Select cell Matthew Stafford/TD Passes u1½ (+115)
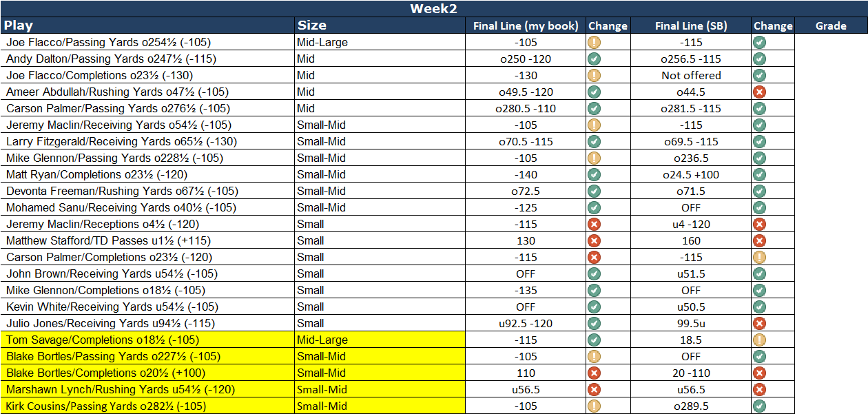Viewport: 868px width, 414px height. (147, 240)
